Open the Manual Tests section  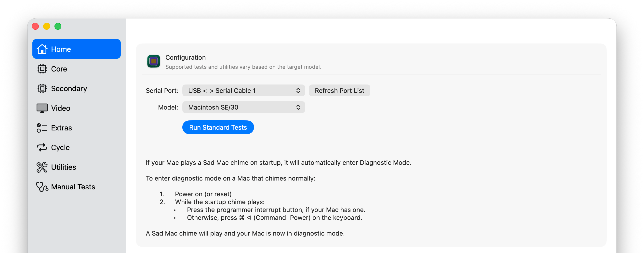click(73, 187)
